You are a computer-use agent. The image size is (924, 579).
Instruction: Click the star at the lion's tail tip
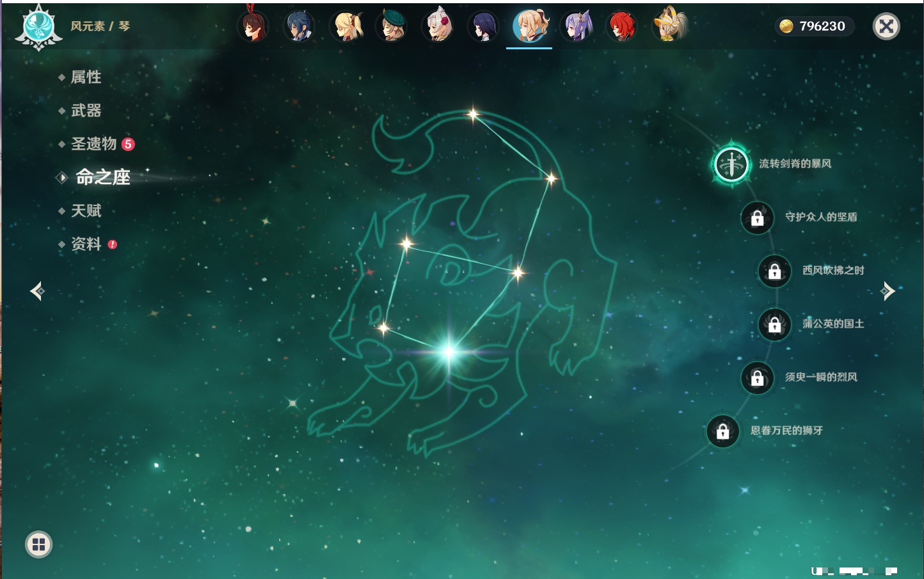(x=473, y=115)
